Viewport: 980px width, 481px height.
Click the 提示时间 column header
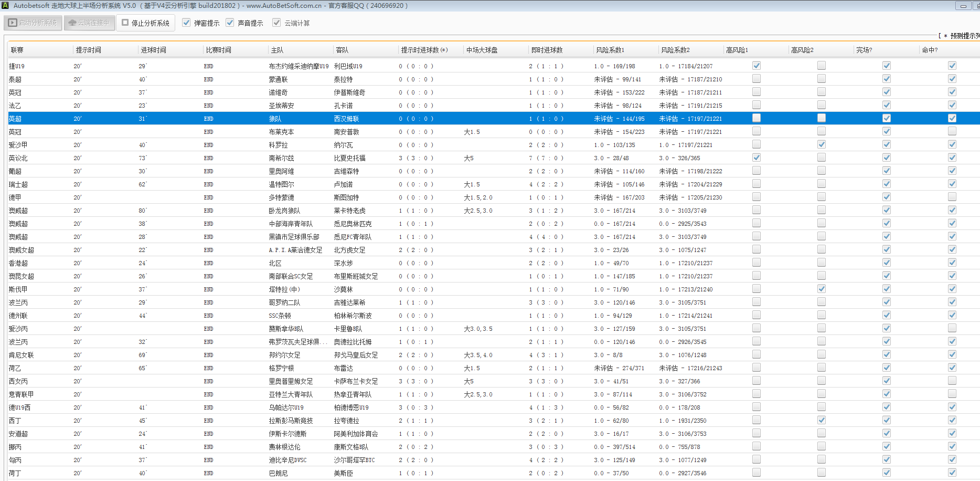click(x=88, y=50)
